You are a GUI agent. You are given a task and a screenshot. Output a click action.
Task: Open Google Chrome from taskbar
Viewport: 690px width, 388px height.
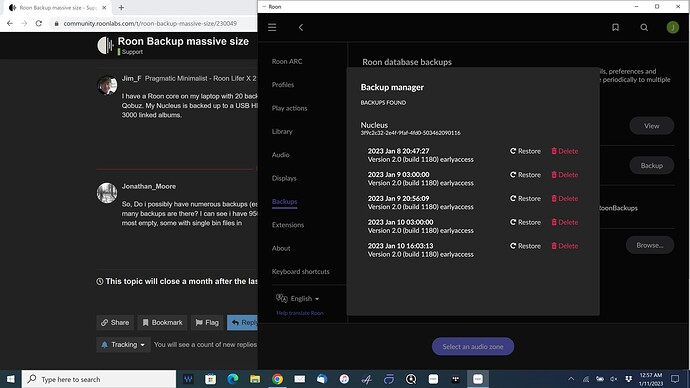click(277, 379)
